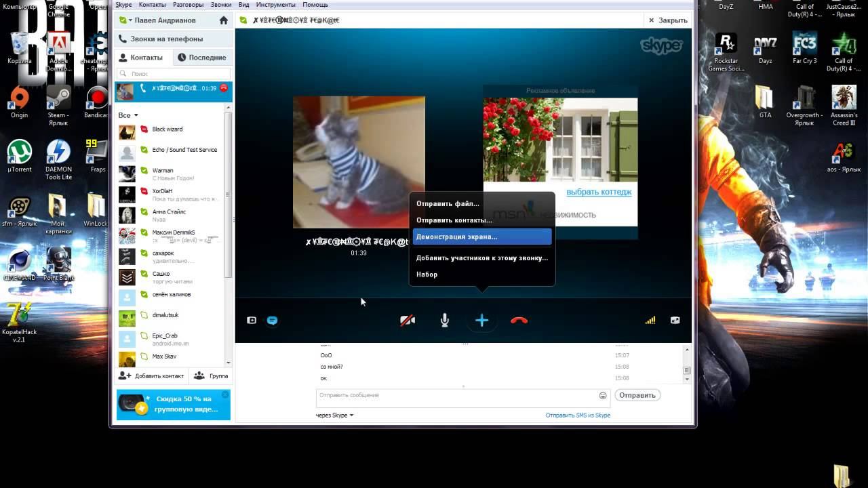Check call quality signal bars icon
This screenshot has width=868, height=488.
[x=650, y=321]
